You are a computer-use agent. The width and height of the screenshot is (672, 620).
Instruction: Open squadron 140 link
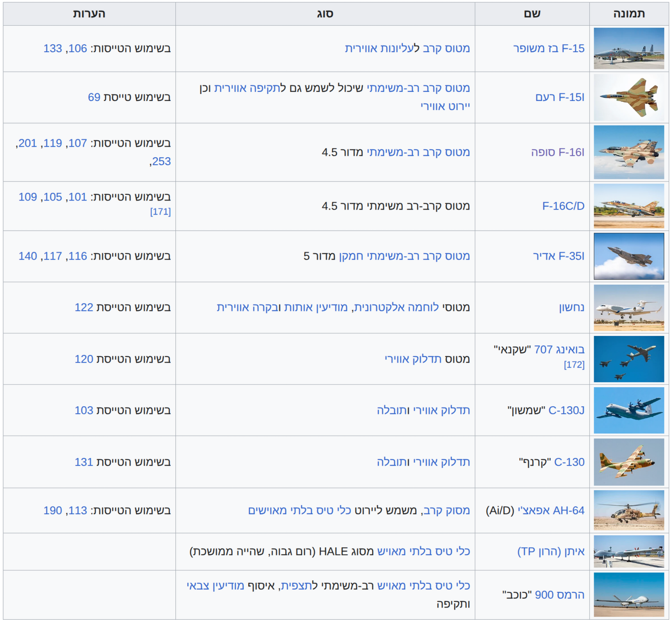28,256
